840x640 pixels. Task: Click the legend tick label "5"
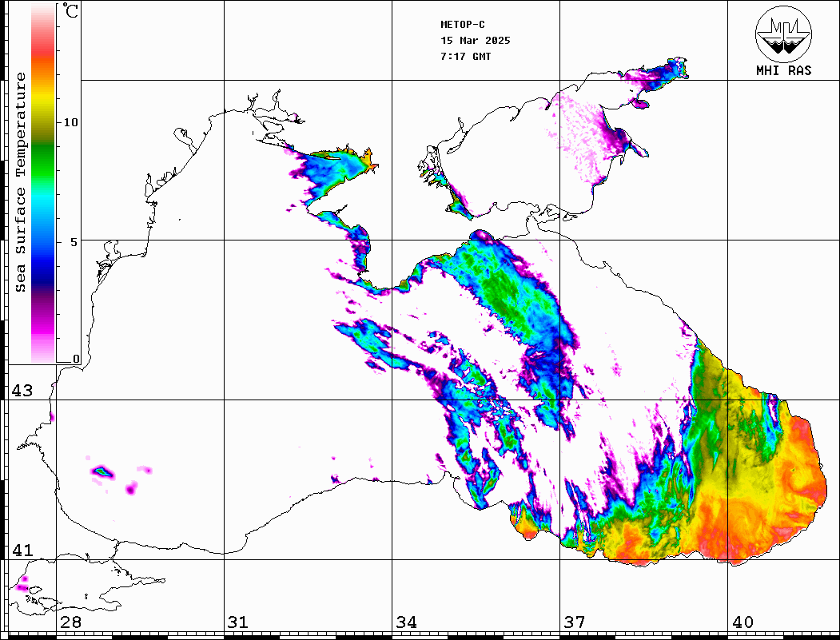click(x=75, y=241)
